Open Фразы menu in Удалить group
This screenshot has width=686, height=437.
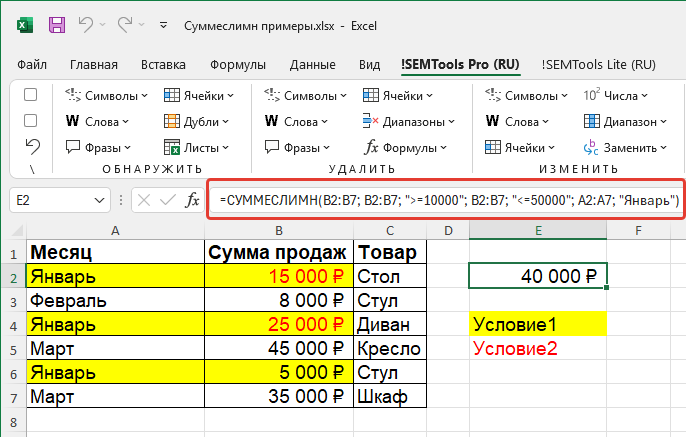tap(297, 148)
